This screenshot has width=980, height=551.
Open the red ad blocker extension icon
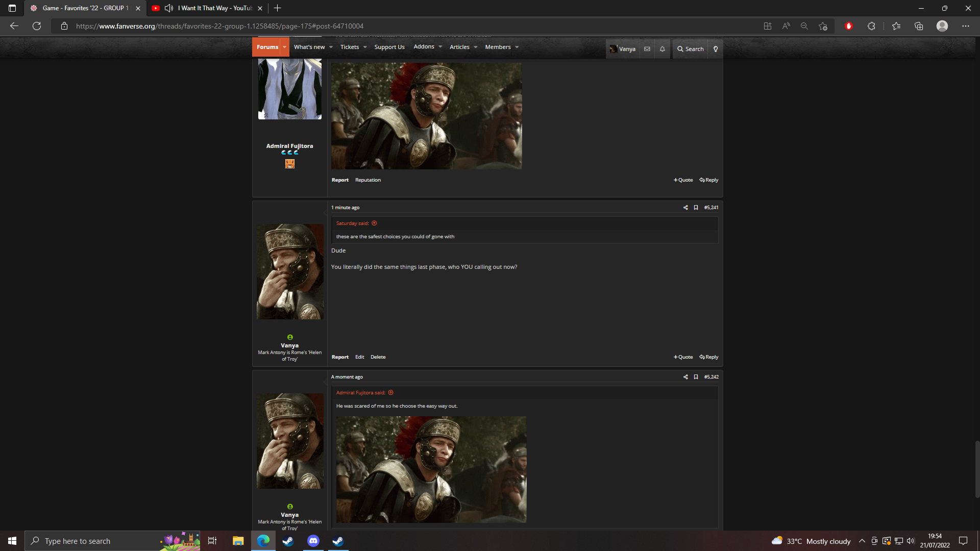pyautogui.click(x=849, y=26)
